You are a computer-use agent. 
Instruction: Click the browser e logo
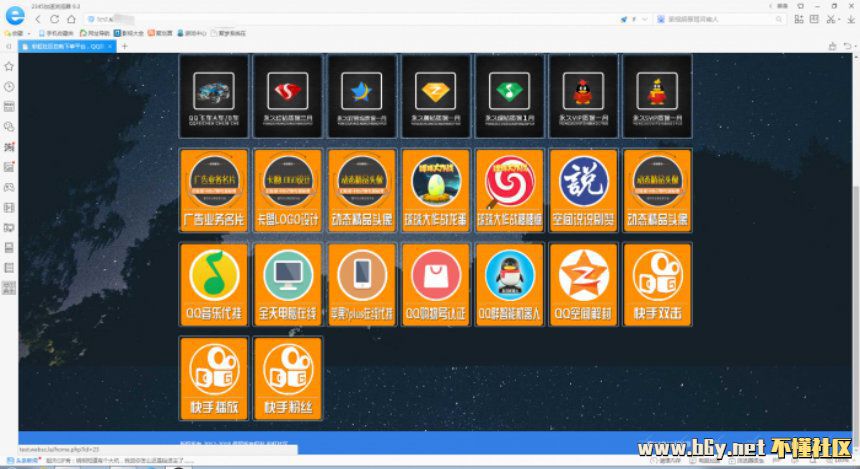(x=15, y=15)
